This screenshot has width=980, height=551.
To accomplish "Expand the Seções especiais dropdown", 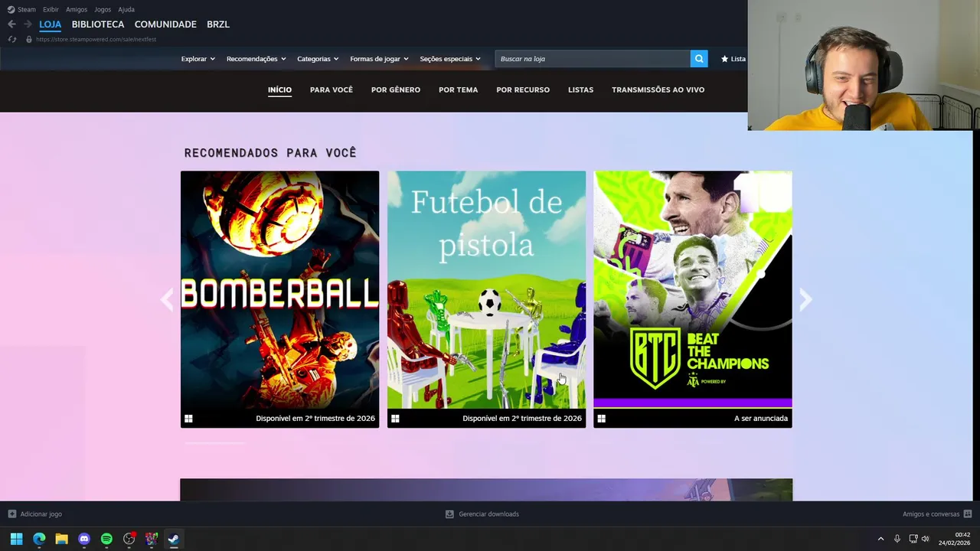I will point(450,59).
